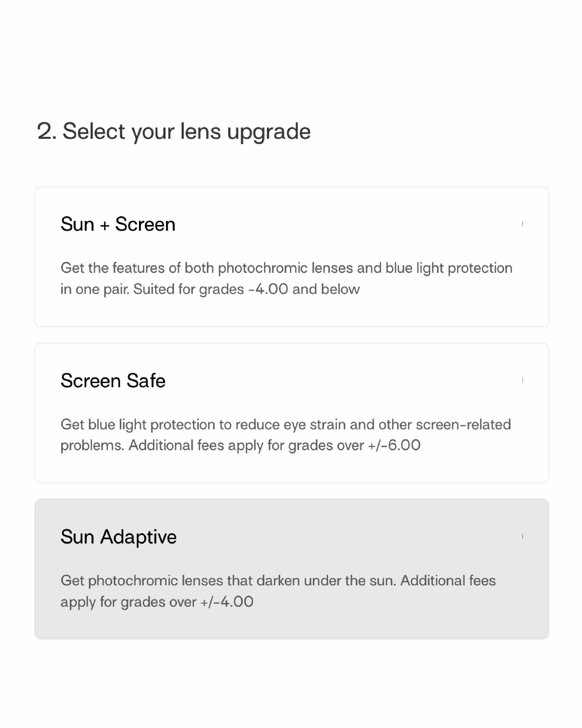Click the step number "2." in heading
This screenshot has height=728, width=582.
coord(47,131)
